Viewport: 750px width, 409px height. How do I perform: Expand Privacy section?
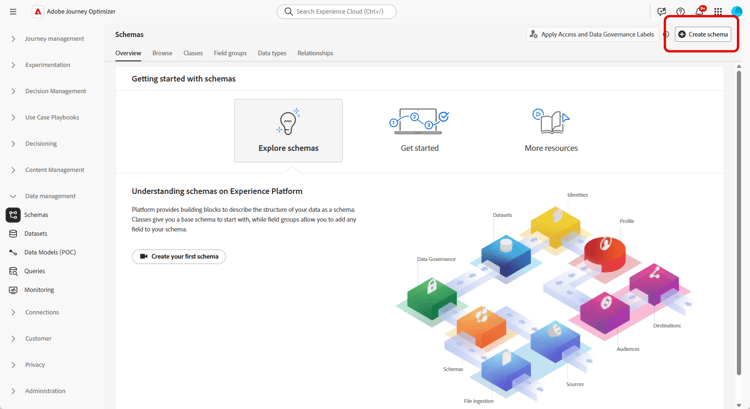tap(13, 365)
